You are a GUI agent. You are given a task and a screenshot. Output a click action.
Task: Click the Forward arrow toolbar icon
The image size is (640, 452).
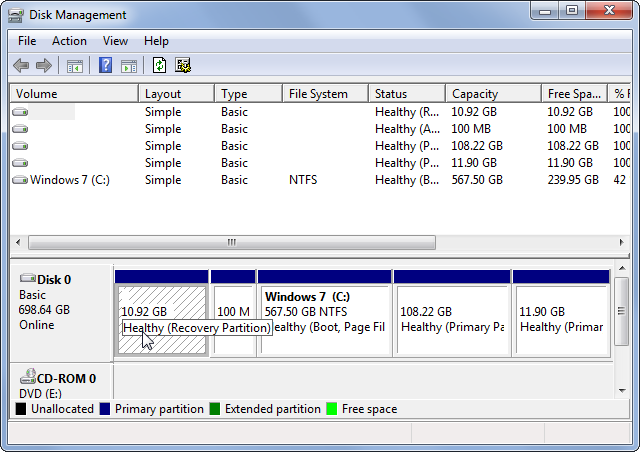(44, 66)
